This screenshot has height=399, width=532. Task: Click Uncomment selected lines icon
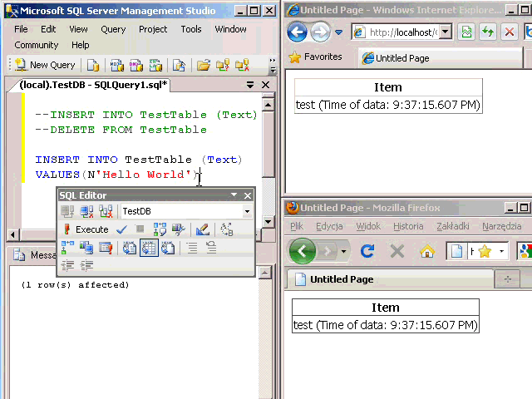point(211,248)
